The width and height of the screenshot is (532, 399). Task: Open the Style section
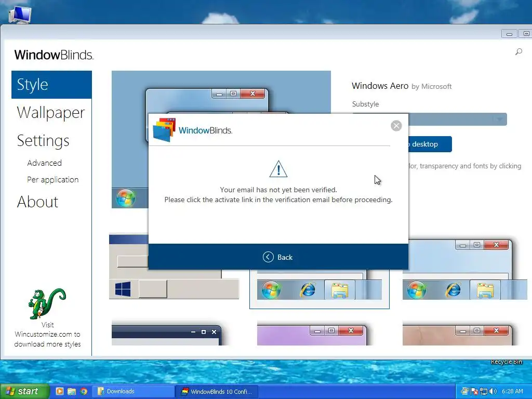coord(51,85)
